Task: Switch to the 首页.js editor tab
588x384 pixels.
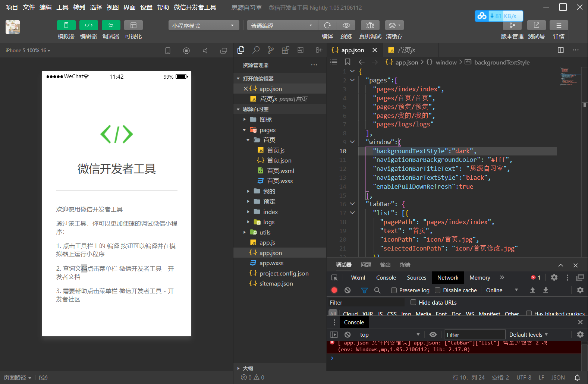Action: (x=406, y=50)
